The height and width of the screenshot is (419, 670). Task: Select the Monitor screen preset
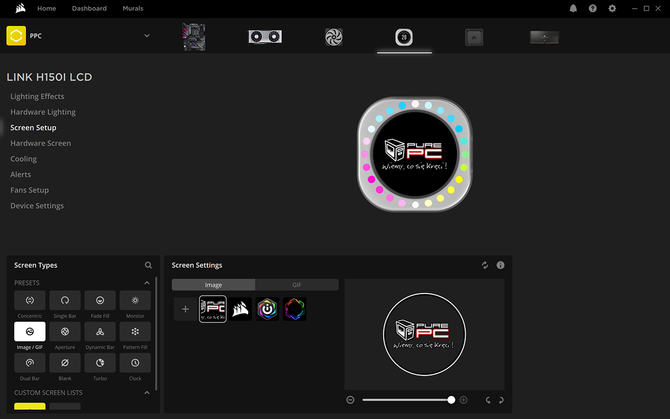(135, 300)
